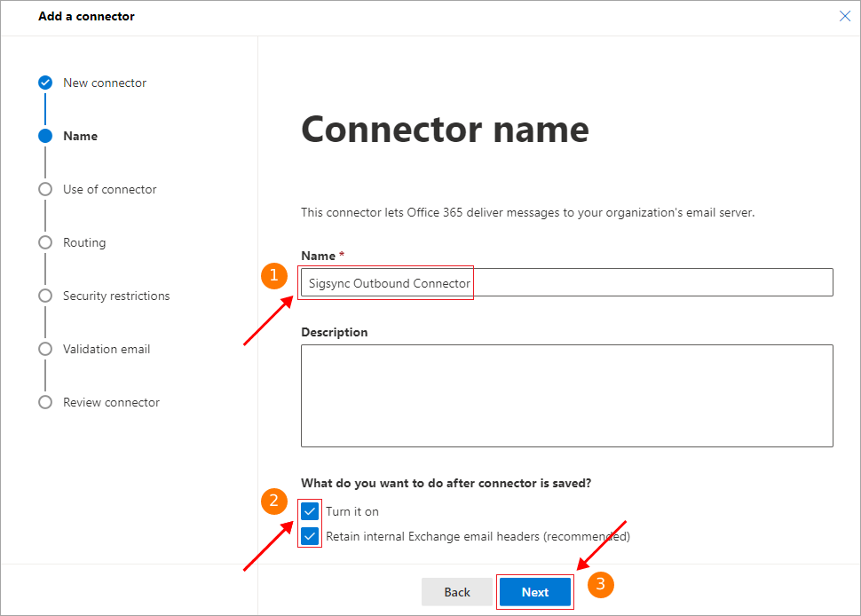This screenshot has height=616, width=861.
Task: Toggle Retain internal Exchange email headers checkbox
Action: [310, 536]
